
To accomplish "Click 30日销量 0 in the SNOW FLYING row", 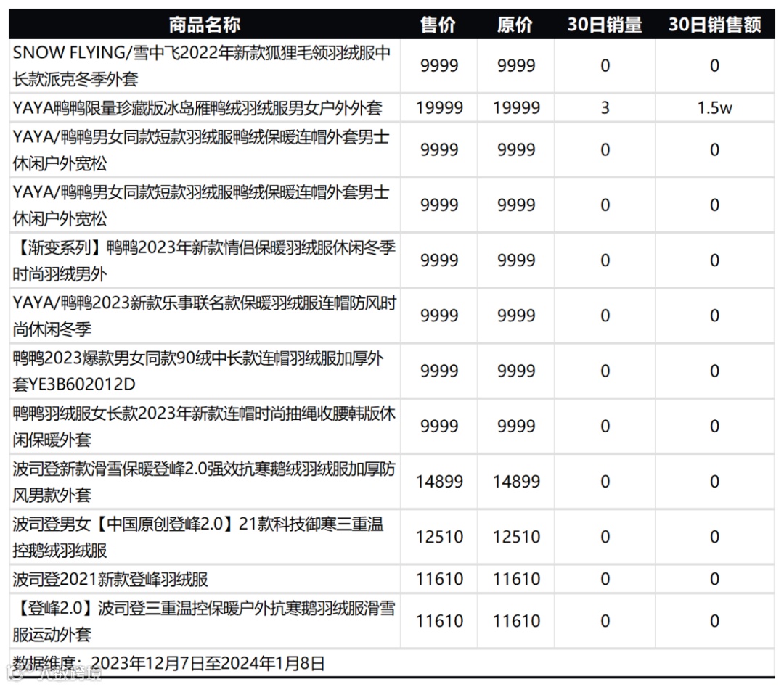I will pos(605,65).
